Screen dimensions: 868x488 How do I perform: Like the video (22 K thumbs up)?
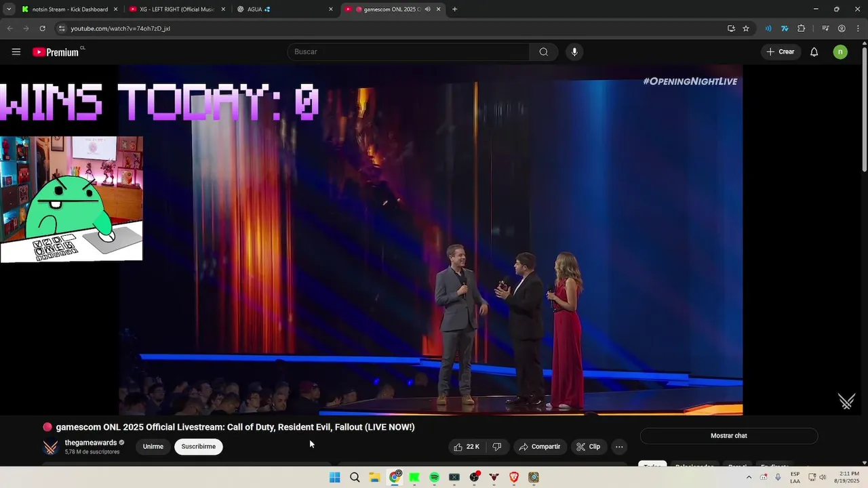coord(467,447)
